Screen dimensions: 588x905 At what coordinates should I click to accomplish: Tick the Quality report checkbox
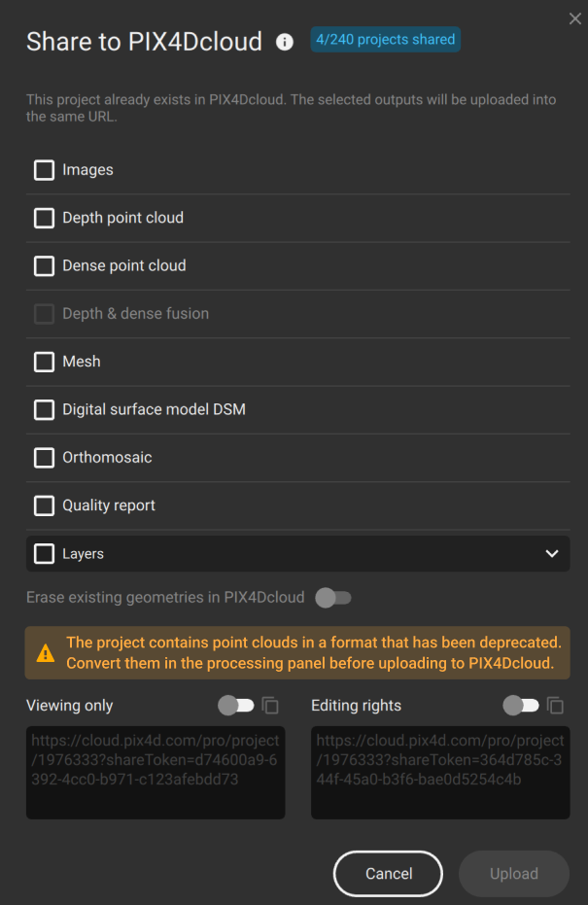point(44,505)
